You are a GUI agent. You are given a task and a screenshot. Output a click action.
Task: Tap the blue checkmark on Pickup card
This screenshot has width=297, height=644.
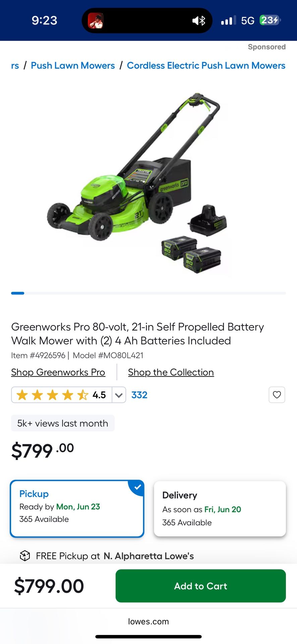click(x=137, y=487)
